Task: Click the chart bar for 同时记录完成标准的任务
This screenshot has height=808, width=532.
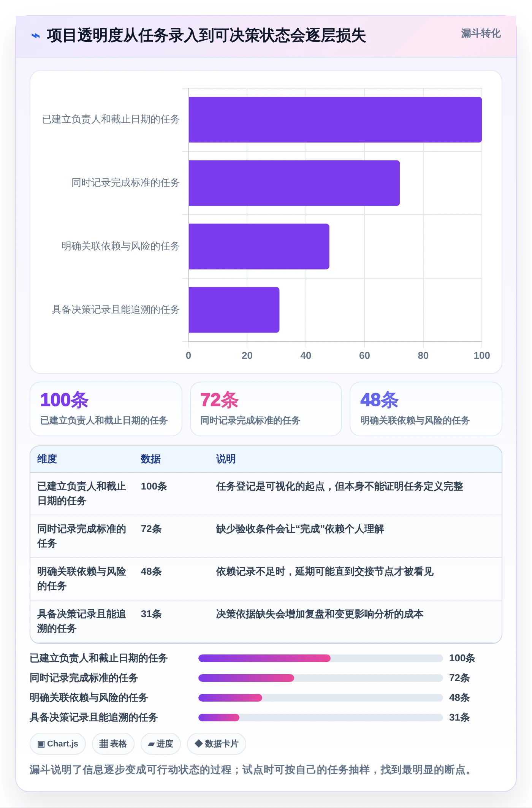Action: click(x=294, y=183)
